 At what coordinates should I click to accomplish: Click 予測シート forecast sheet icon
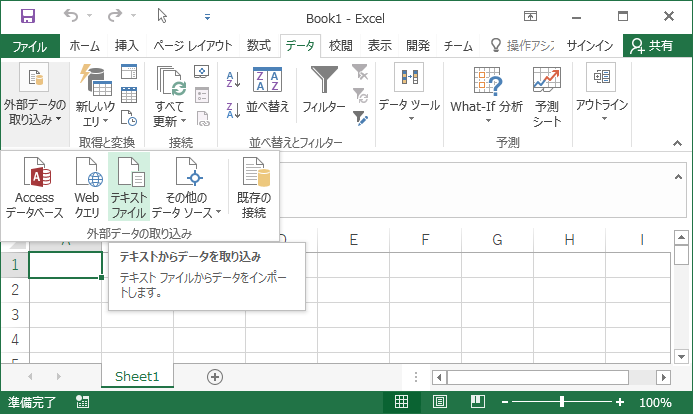[x=547, y=96]
